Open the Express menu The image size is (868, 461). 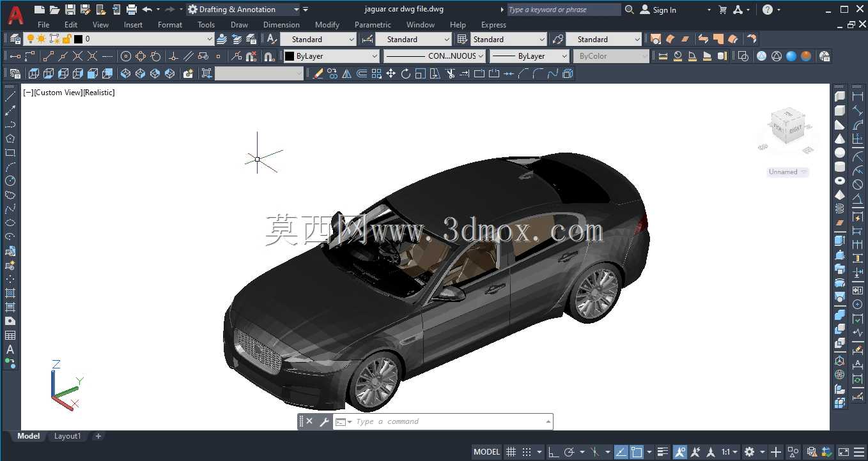[493, 25]
